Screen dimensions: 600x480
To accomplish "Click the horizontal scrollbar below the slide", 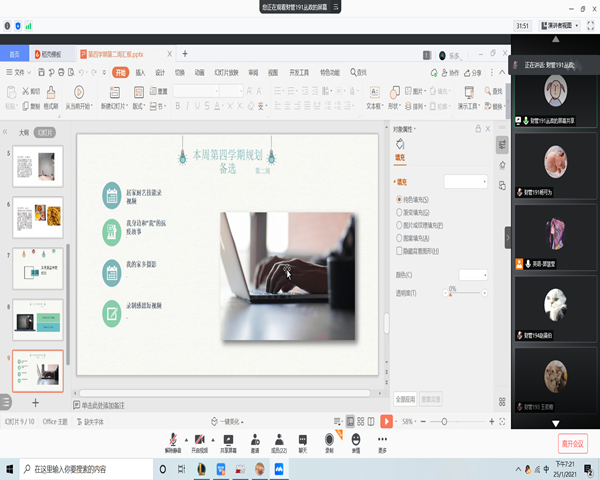I will click(225, 393).
